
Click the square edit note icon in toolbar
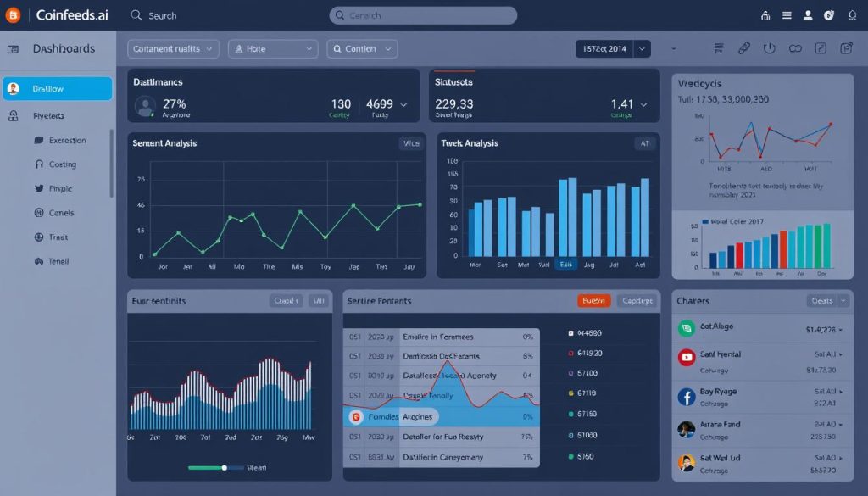[821, 48]
